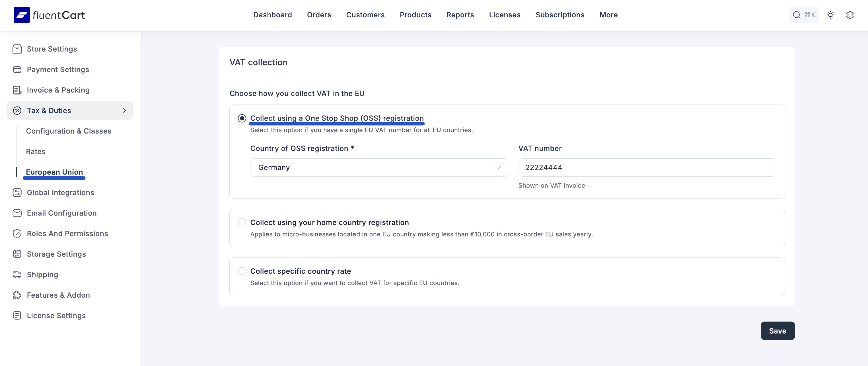Toggle the light/dark theme icon
This screenshot has height=366, width=868.
coord(830,15)
